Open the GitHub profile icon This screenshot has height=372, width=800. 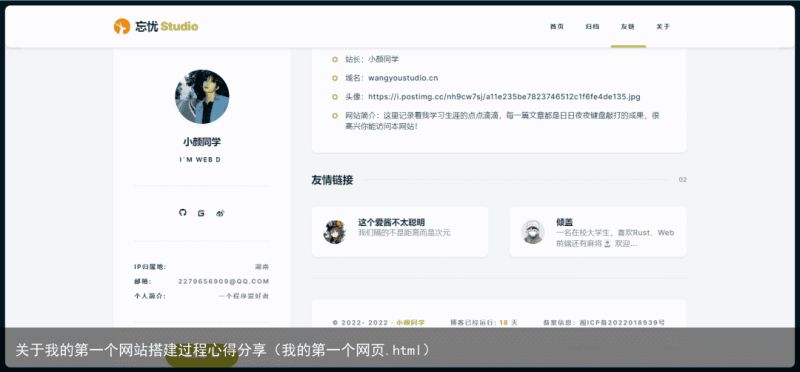point(183,212)
